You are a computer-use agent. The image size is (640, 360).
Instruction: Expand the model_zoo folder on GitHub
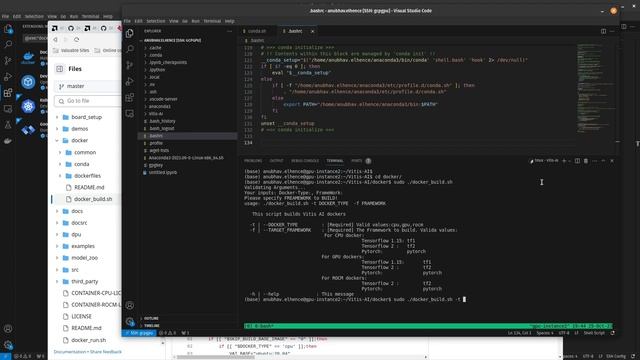pyautogui.click(x=57, y=258)
